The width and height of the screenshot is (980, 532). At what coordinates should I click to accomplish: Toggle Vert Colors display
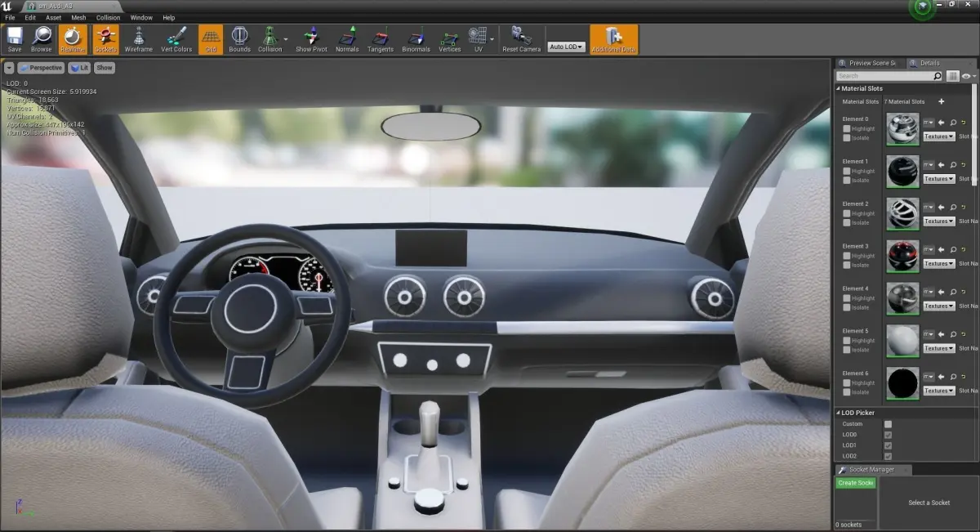(x=176, y=39)
